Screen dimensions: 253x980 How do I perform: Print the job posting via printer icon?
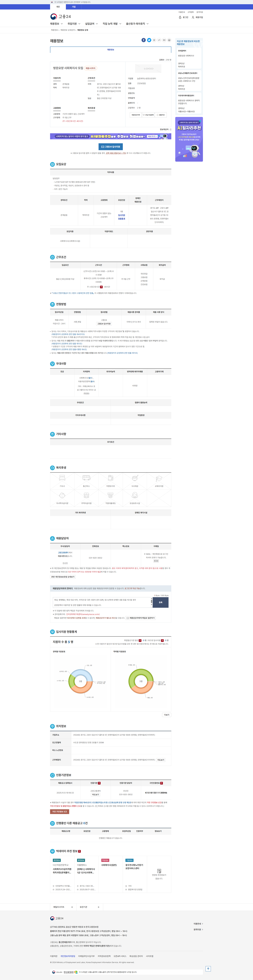click(x=169, y=40)
